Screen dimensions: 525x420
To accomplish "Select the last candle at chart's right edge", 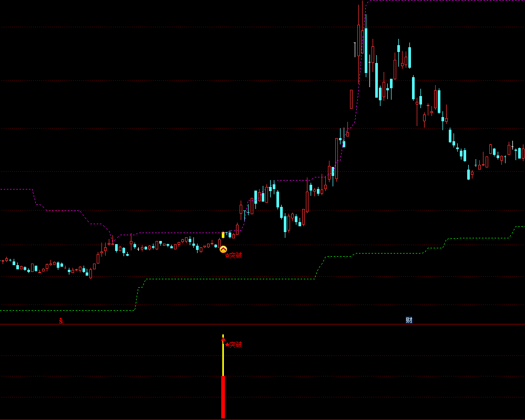I will point(523,153).
